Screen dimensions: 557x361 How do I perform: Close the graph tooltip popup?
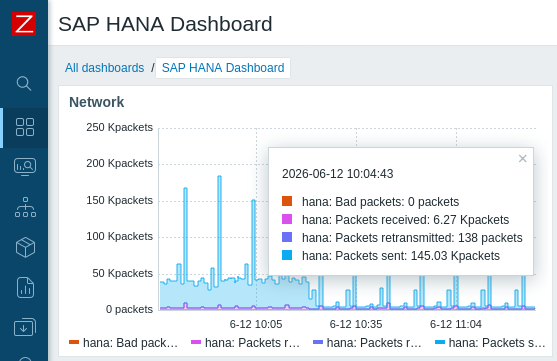522,158
